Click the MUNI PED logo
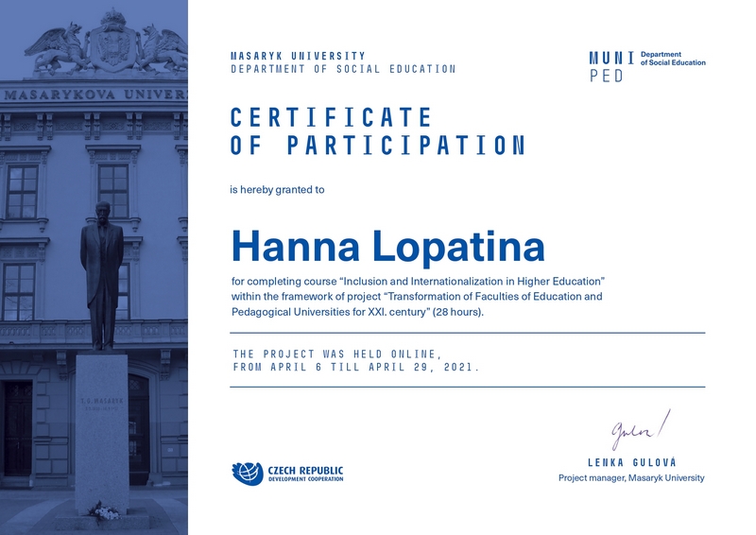Viewport: 756px width, 535px height. coord(611,66)
